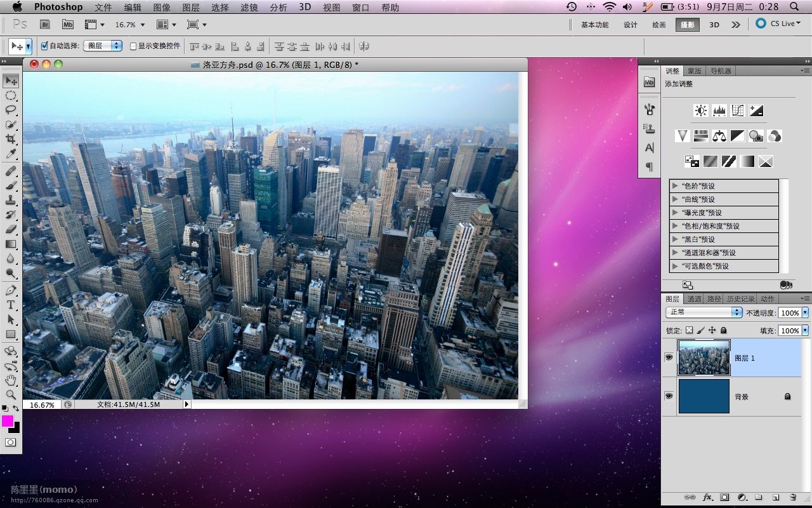
Task: Hide the 图层 1 layer visibility eye
Action: pyautogui.click(x=669, y=358)
